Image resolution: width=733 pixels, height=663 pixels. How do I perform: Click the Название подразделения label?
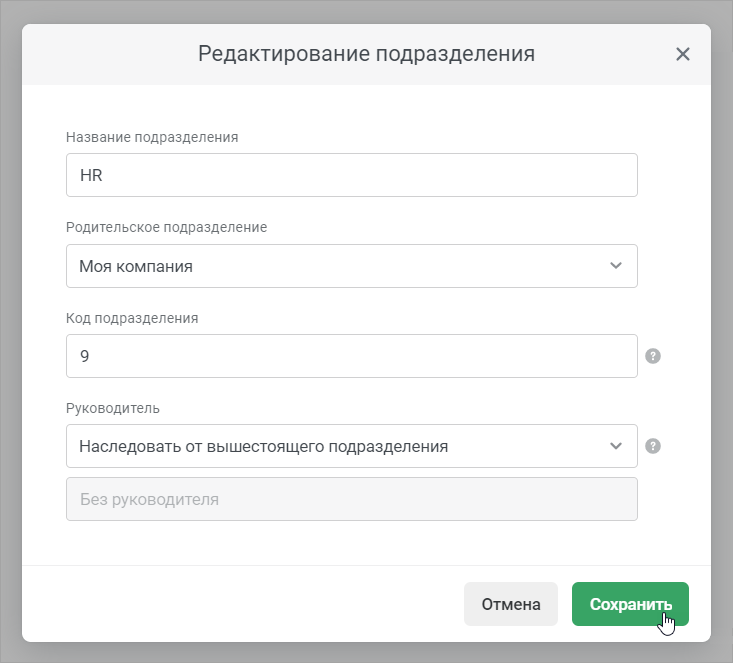coord(152,137)
